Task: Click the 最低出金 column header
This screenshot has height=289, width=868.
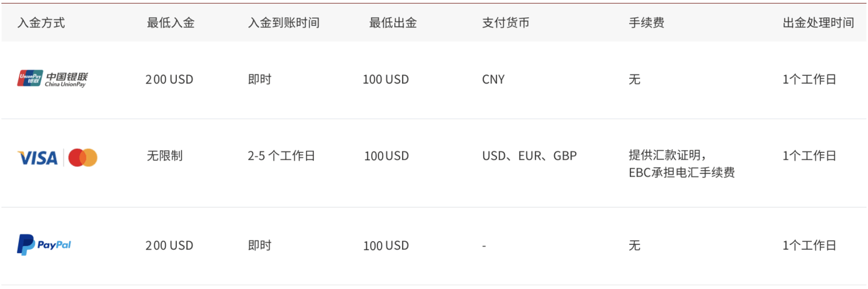Action: pyautogui.click(x=393, y=23)
